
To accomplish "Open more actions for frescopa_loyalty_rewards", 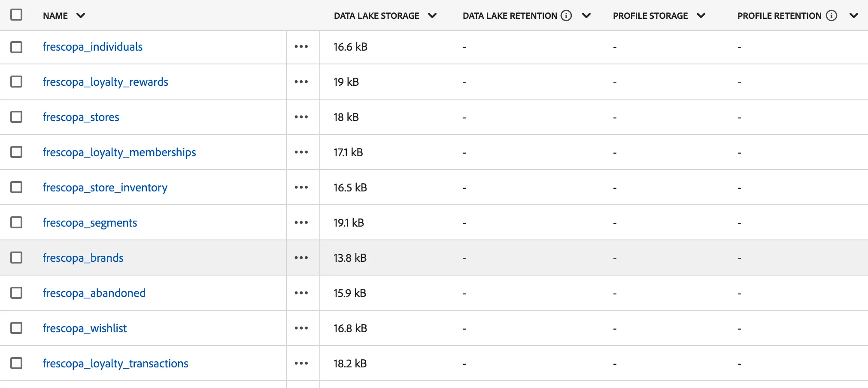I will [x=301, y=82].
